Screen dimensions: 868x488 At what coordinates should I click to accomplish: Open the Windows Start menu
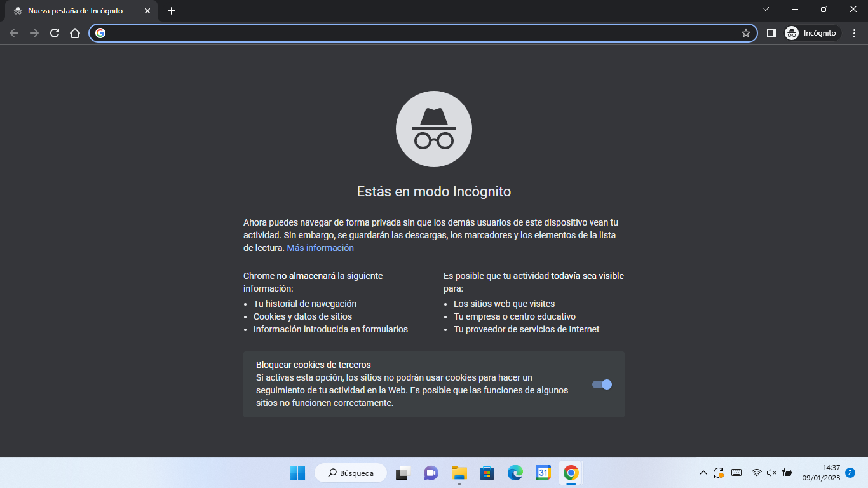click(297, 473)
